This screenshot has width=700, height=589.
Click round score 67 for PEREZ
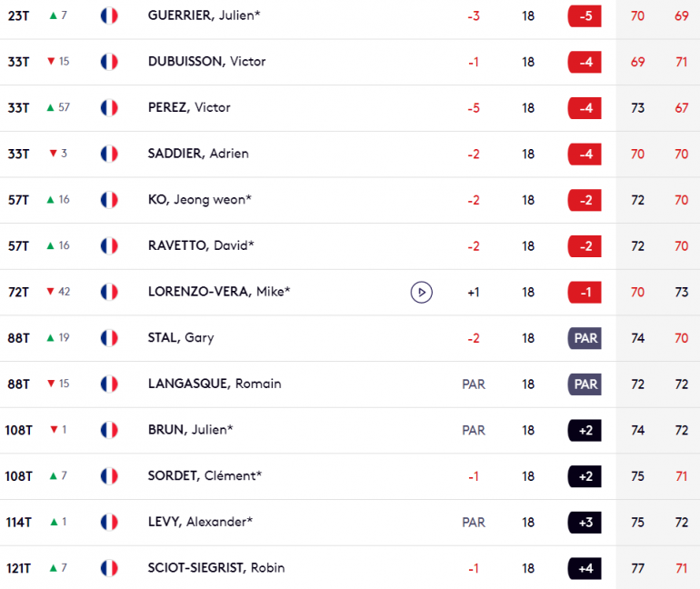coord(681,108)
